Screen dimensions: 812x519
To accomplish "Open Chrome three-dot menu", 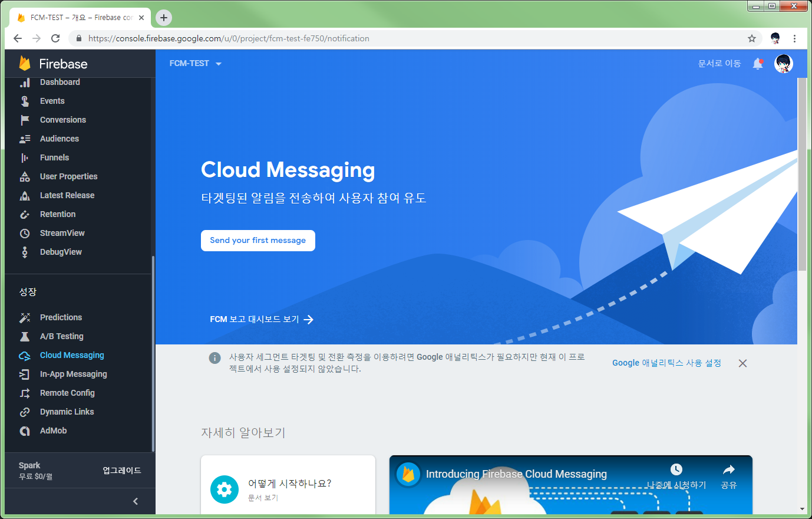I will pyautogui.click(x=794, y=38).
